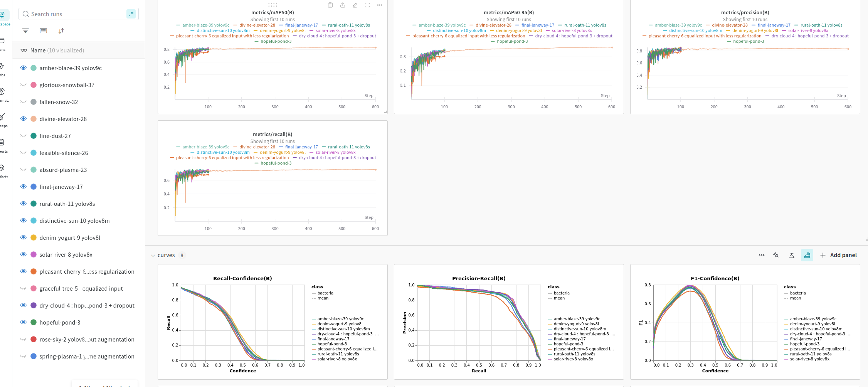Click the sort runs arrows icon
This screenshot has width=868, height=387.
[x=61, y=31]
